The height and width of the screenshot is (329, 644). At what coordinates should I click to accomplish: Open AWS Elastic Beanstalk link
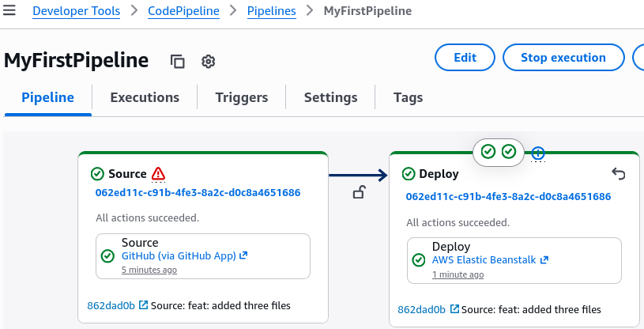tap(484, 260)
